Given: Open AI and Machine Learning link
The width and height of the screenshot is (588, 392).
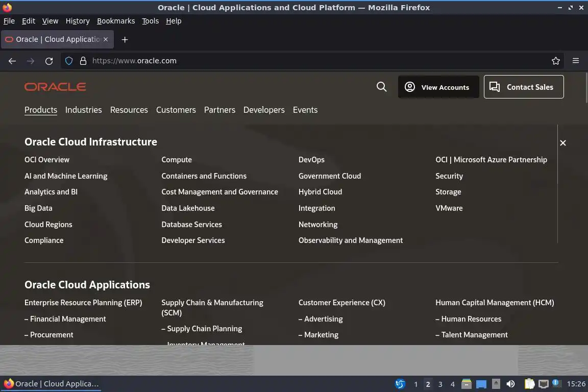Looking at the screenshot, I should (x=66, y=176).
